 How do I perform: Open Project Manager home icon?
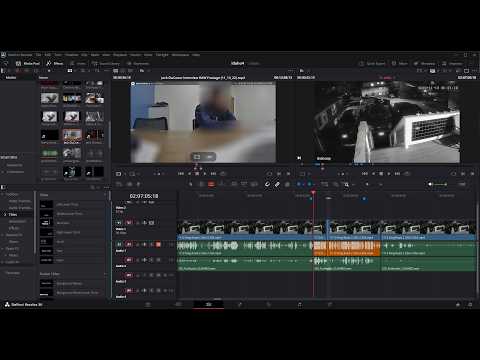[x=458, y=304]
